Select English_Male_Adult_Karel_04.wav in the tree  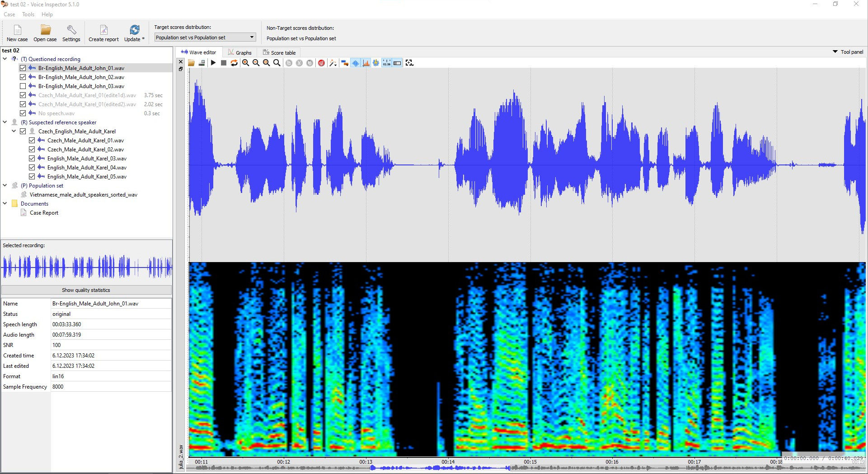click(87, 167)
